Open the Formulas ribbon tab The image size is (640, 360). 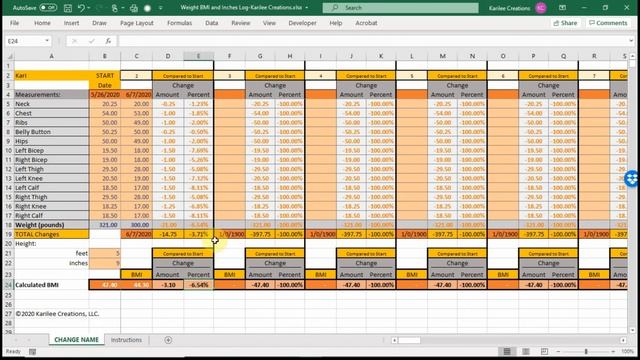coord(179,23)
